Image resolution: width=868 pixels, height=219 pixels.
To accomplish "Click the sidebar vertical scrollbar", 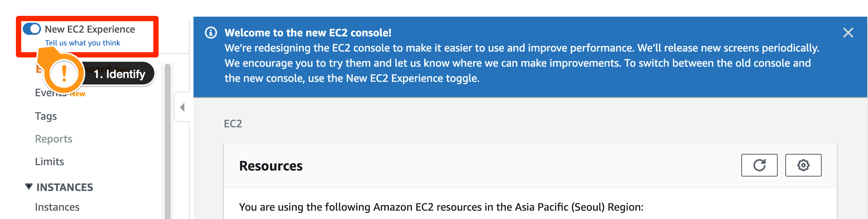I will 168,140.
